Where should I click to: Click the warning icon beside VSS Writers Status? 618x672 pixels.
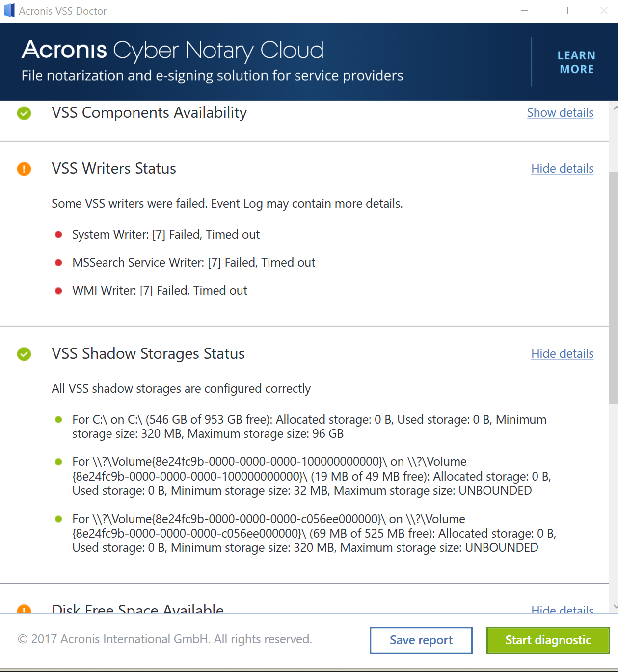click(24, 169)
